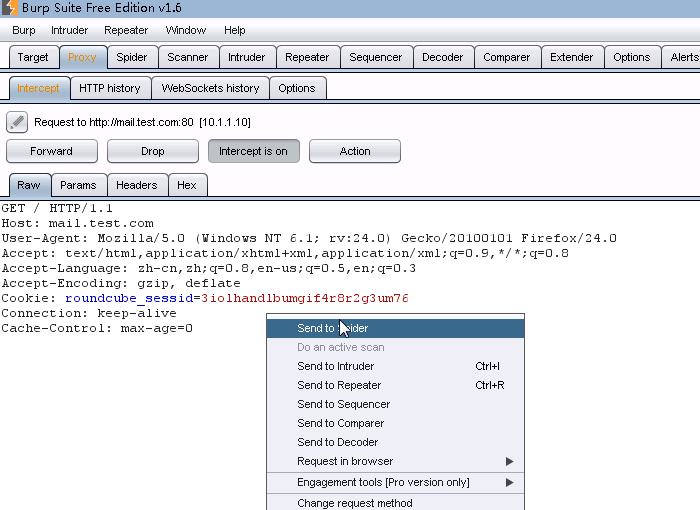Screen dimensions: 700x510
Task: Click the Host: mail.test.com header line
Action: click(x=78, y=223)
